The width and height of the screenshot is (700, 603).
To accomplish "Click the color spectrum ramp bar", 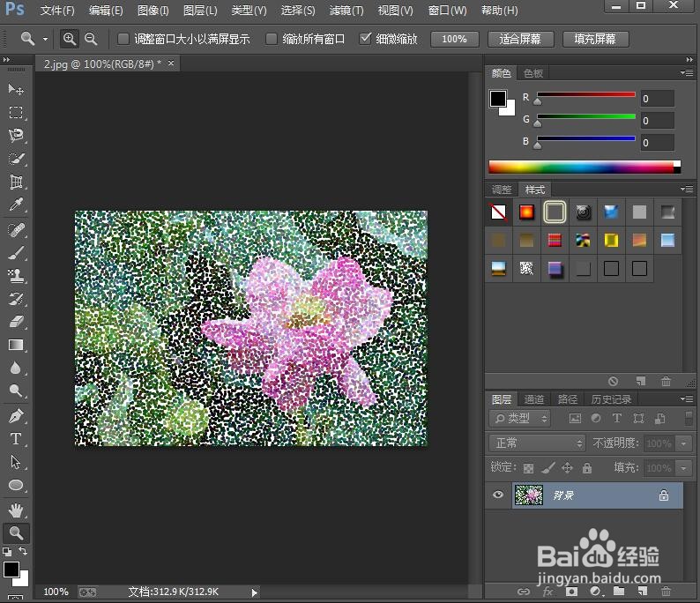I will (582, 167).
